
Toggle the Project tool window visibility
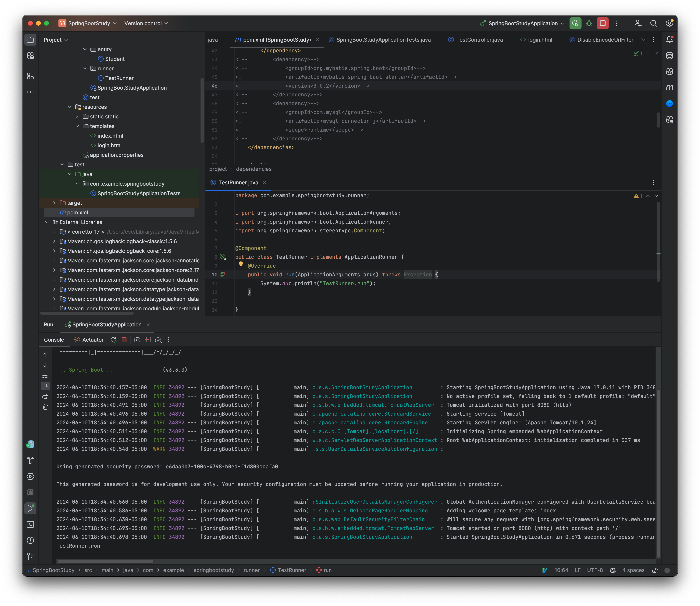30,39
